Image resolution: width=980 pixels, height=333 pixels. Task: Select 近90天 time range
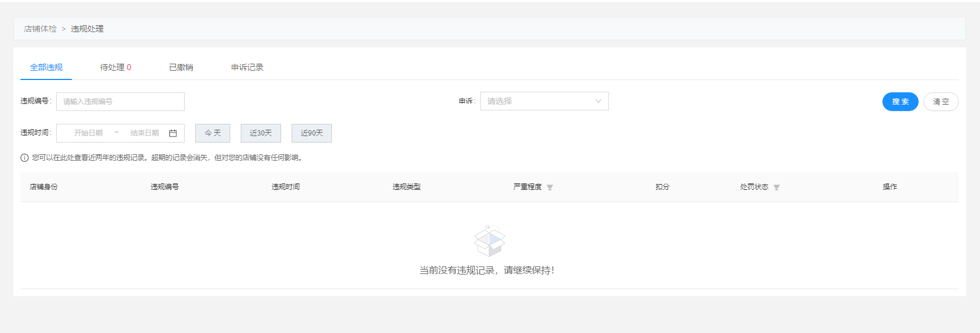click(311, 133)
